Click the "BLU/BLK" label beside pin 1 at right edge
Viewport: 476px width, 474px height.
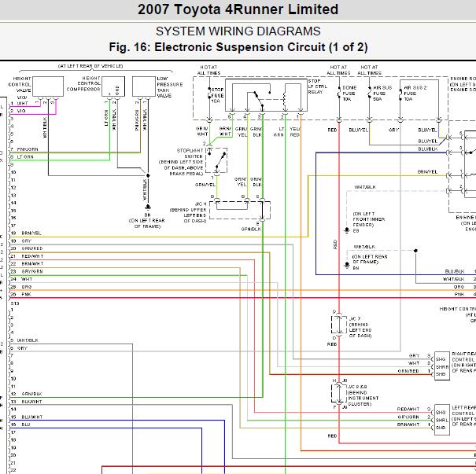click(455, 271)
